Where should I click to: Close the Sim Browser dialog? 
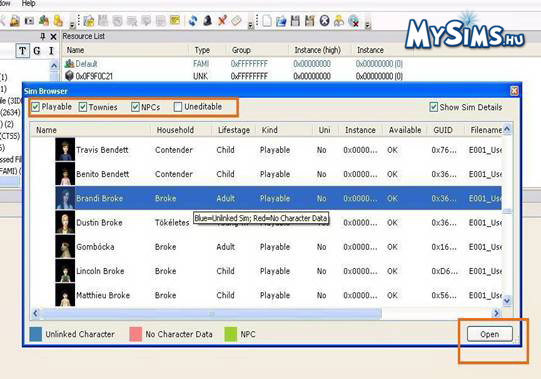[x=514, y=91]
